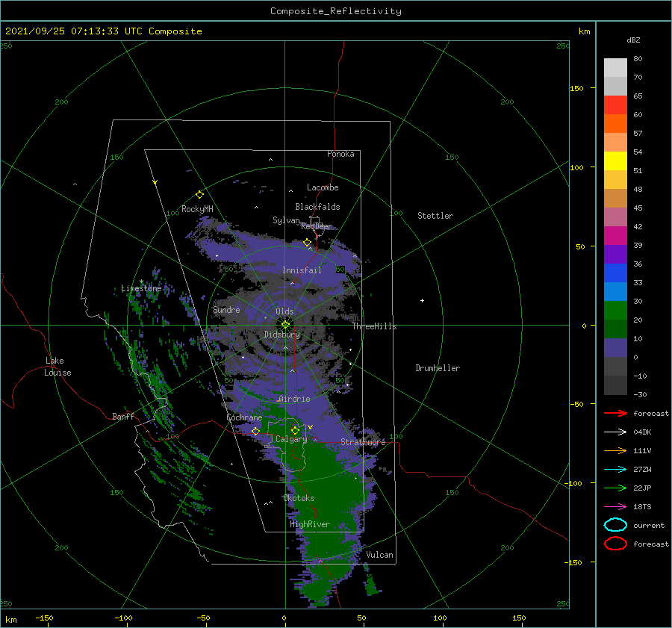
Task: Click the -150 tick on bottom axis
Action: pos(44,618)
